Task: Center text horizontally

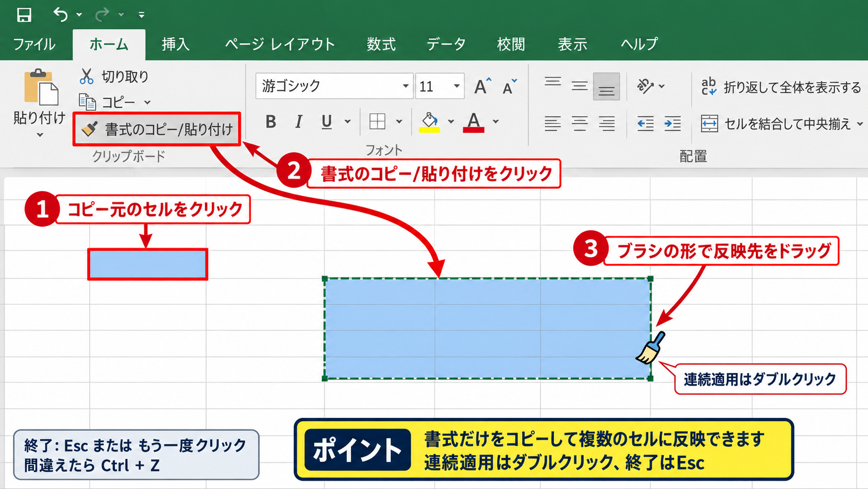Action: pyautogui.click(x=579, y=124)
